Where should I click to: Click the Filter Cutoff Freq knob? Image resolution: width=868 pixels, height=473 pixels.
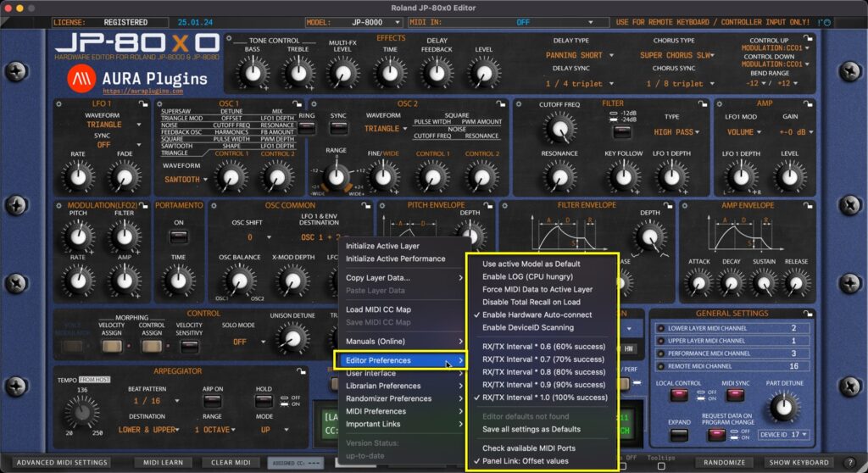[559, 128]
